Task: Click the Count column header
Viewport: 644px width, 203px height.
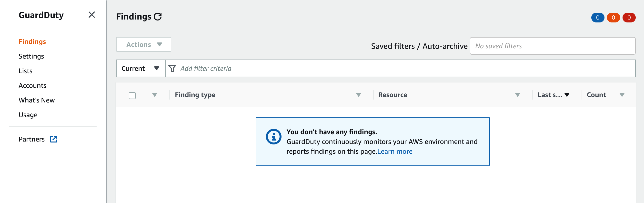Action: (596, 95)
